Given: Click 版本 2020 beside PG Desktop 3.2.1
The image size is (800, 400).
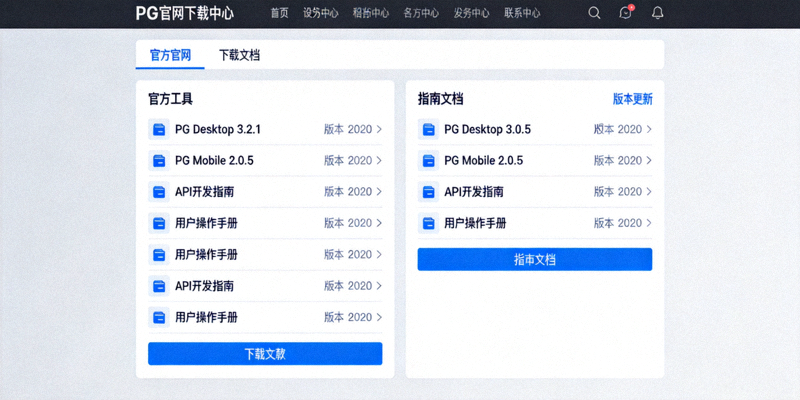Looking at the screenshot, I should pyautogui.click(x=348, y=130).
